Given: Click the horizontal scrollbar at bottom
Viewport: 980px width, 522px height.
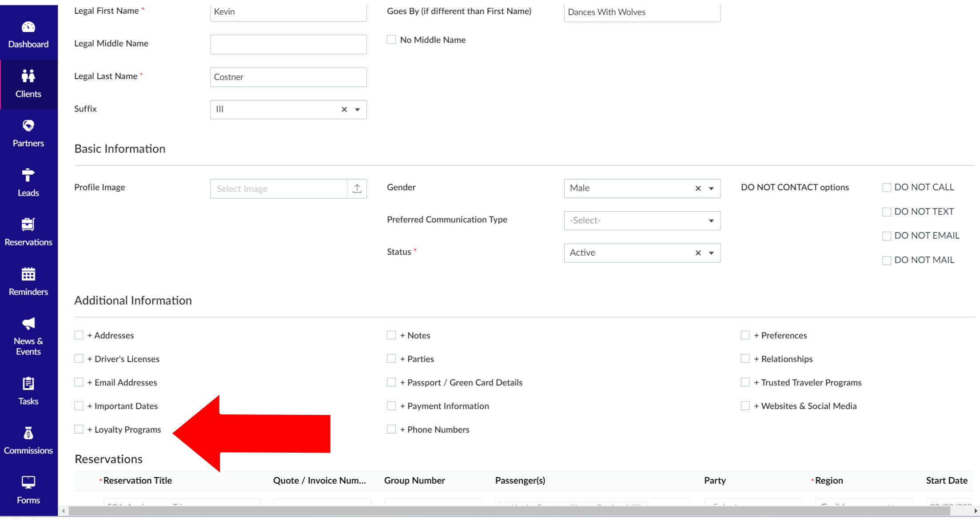Looking at the screenshot, I should (x=509, y=511).
